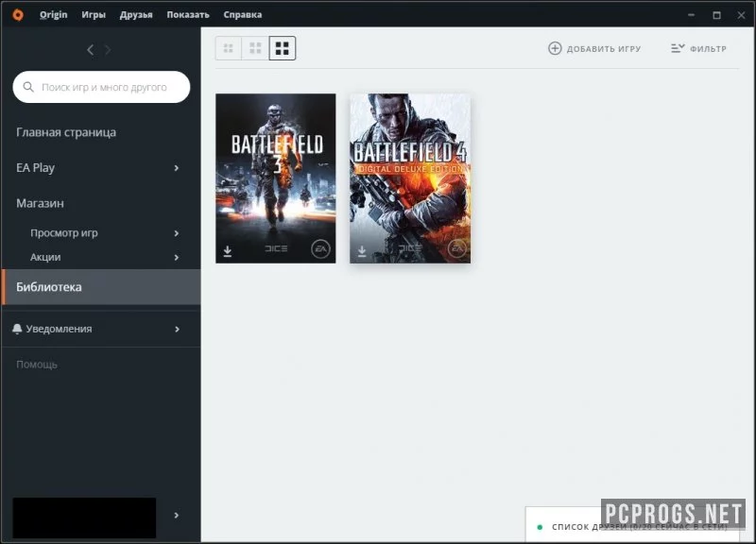Download Battlefield 4 via arrow icon
The image size is (756, 544).
(362, 251)
